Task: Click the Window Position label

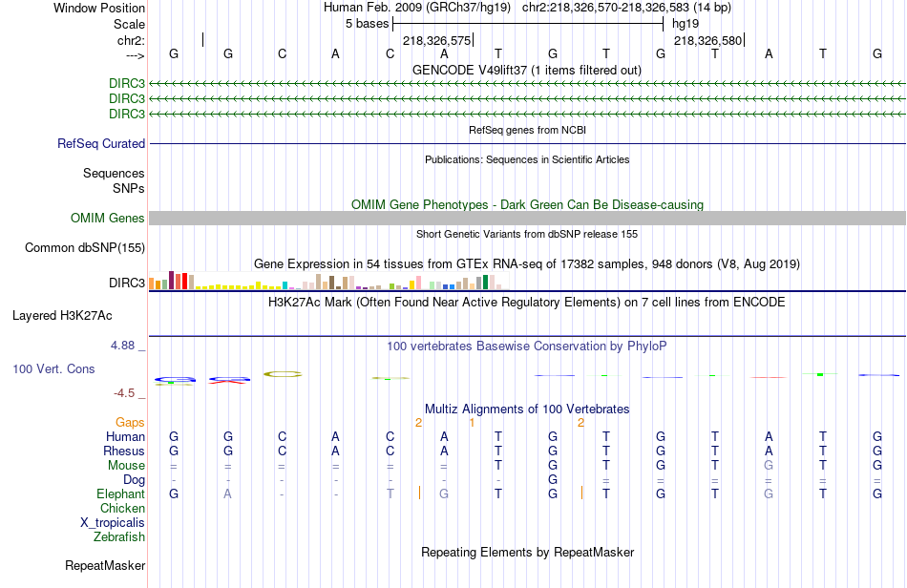Action: [x=99, y=8]
